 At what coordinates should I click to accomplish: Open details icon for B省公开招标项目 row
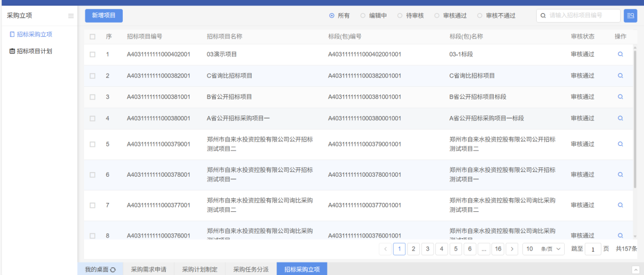[620, 97]
